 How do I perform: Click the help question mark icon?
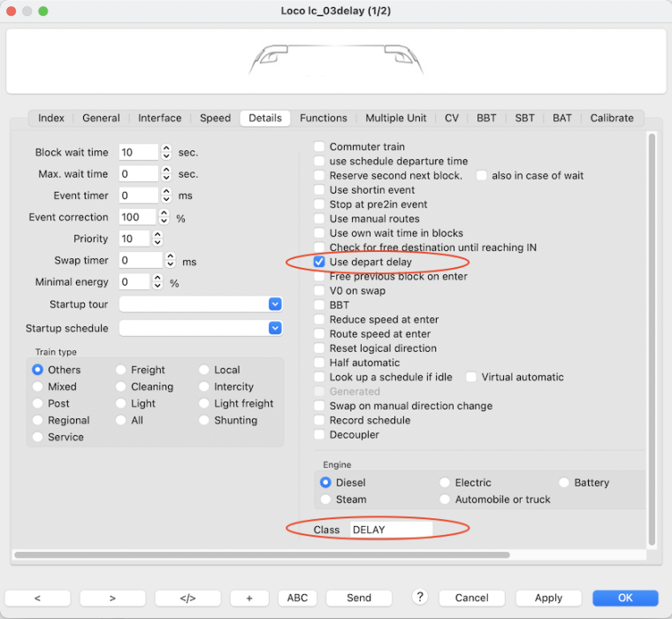click(420, 597)
